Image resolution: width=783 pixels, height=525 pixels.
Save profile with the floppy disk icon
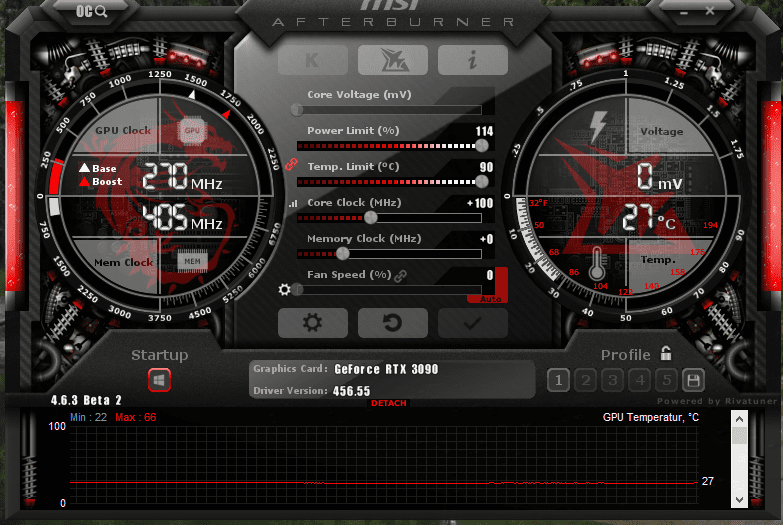[693, 381]
